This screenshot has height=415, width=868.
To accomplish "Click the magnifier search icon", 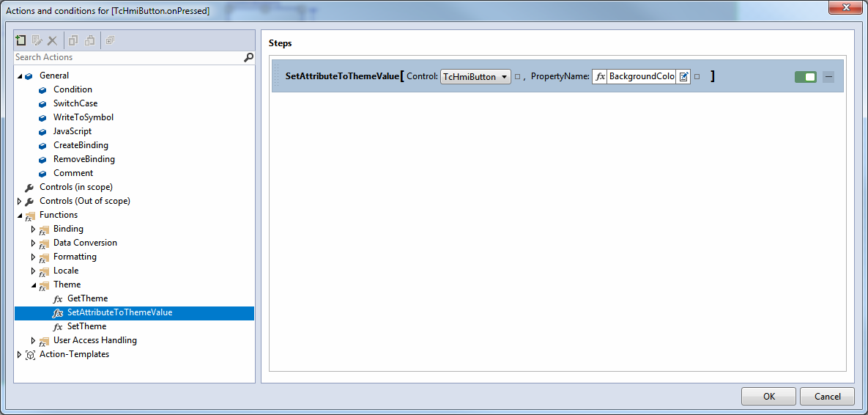I will tap(248, 57).
